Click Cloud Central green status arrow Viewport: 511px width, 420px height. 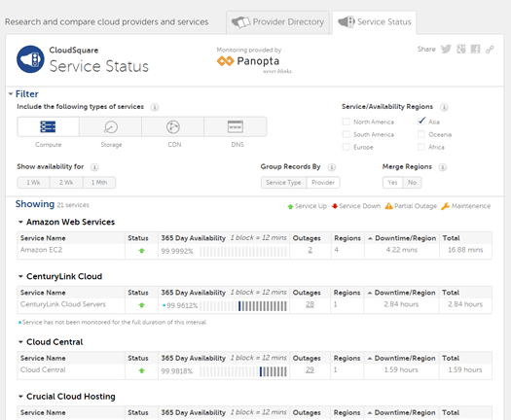pyautogui.click(x=141, y=370)
